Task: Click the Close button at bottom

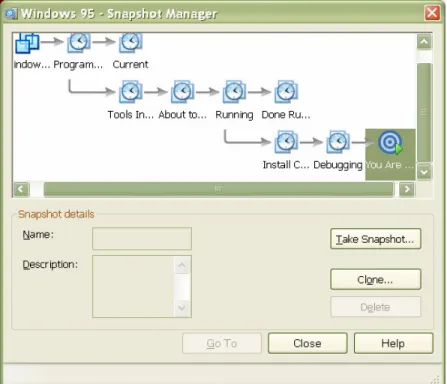Action: pos(308,343)
